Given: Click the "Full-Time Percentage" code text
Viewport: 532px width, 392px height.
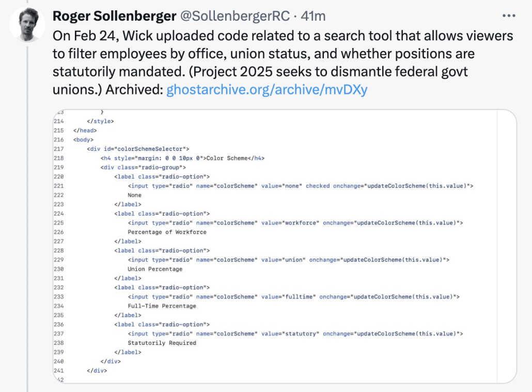Looking at the screenshot, I should (x=162, y=306).
